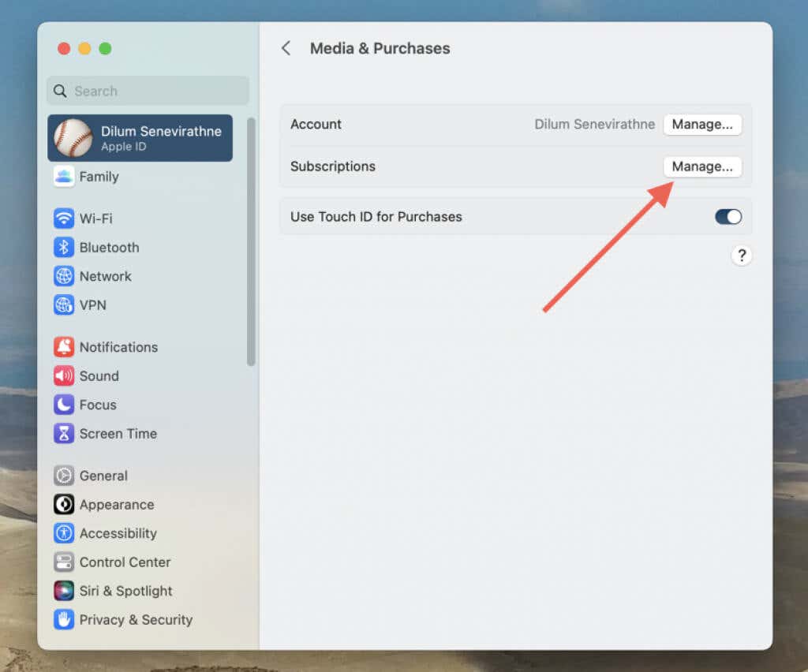Open Appearance settings
Image resolution: width=808 pixels, height=672 pixels.
pos(116,505)
